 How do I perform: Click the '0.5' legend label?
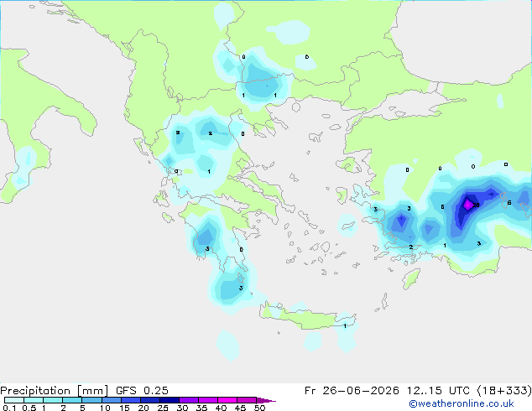[29, 408]
